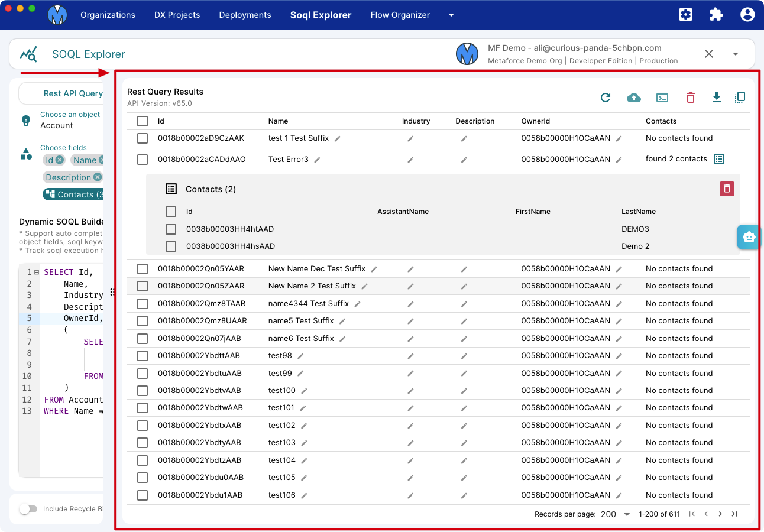
Task: Open Deployments menu
Action: 245,15
